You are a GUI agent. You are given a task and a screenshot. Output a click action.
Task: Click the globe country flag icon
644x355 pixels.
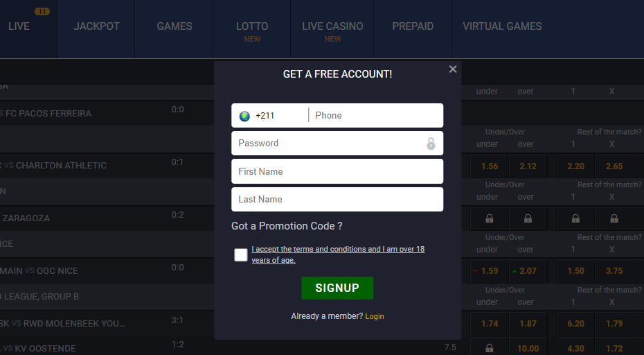click(244, 116)
